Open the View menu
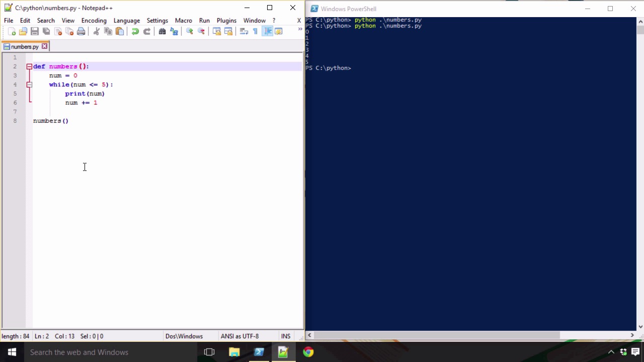Viewport: 644px width, 362px height. click(68, 21)
